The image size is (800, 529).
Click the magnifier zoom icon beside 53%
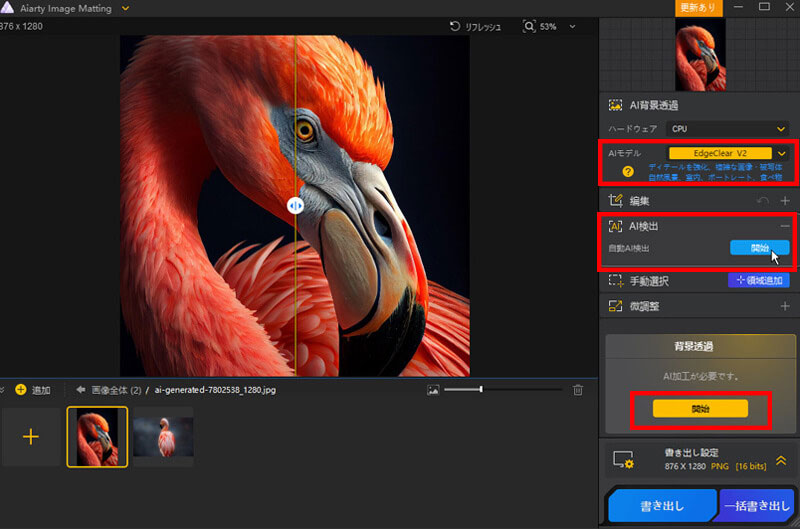tap(529, 27)
